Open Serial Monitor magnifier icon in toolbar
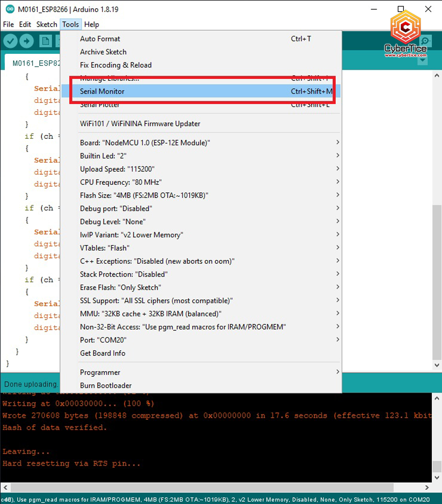This screenshot has height=504, width=442. (425, 41)
